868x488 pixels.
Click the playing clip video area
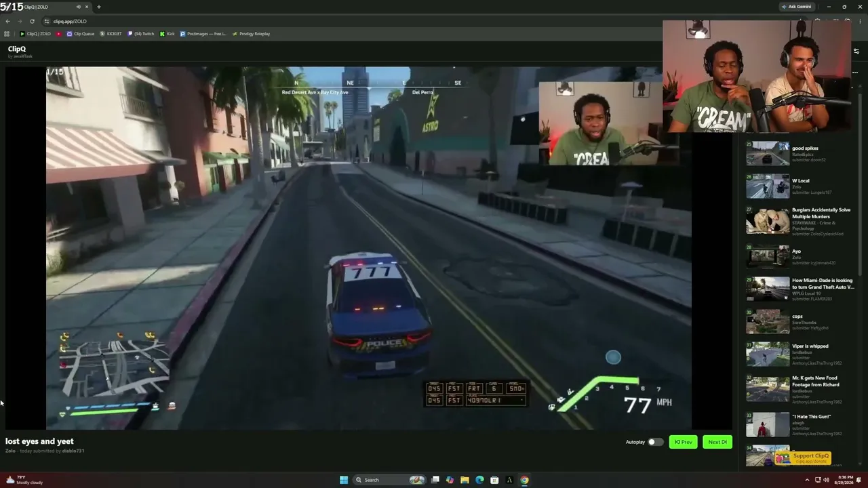point(369,247)
